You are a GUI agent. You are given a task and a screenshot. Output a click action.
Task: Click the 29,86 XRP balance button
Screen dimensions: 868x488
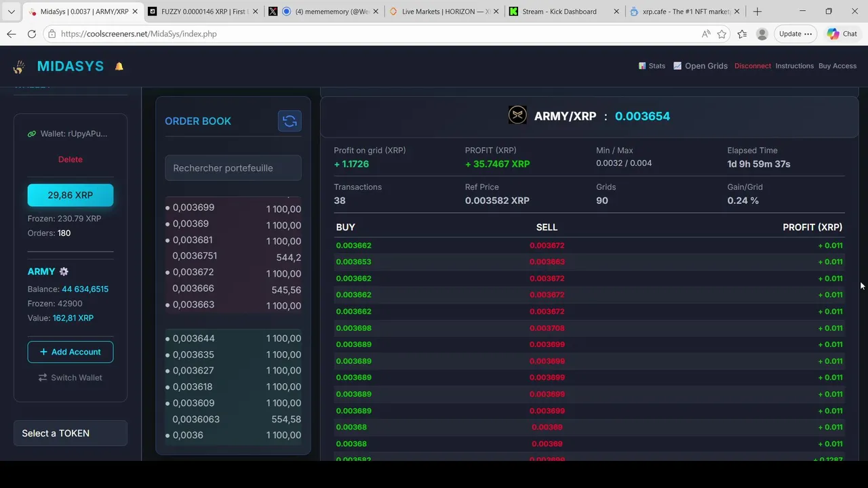click(71, 195)
